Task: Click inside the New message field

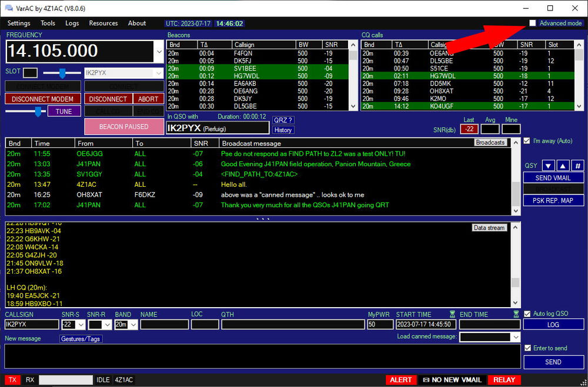Action: click(x=259, y=355)
